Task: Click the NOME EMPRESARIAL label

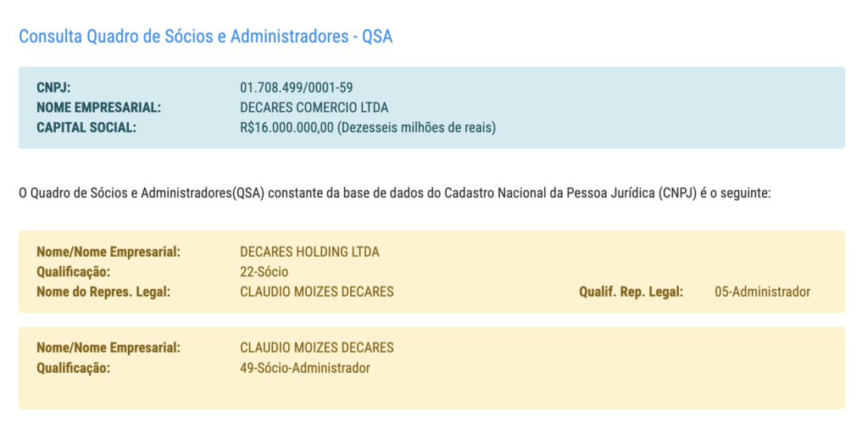Action: 98,108
